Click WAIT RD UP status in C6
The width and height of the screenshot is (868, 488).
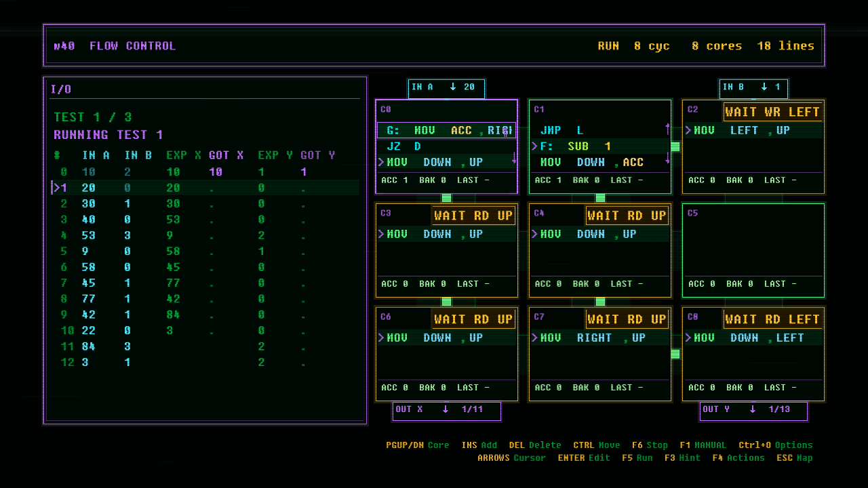point(473,319)
